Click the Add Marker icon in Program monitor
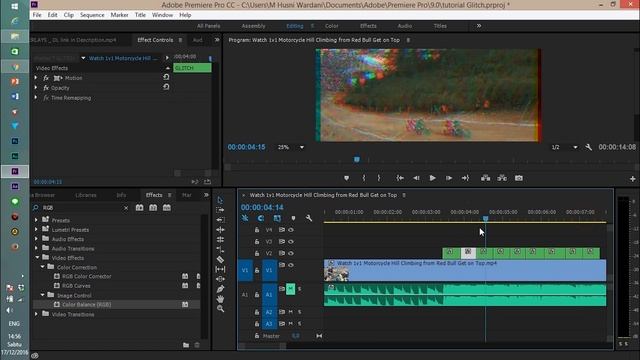Image resolution: width=640 pixels, height=360 pixels. pos(347,178)
